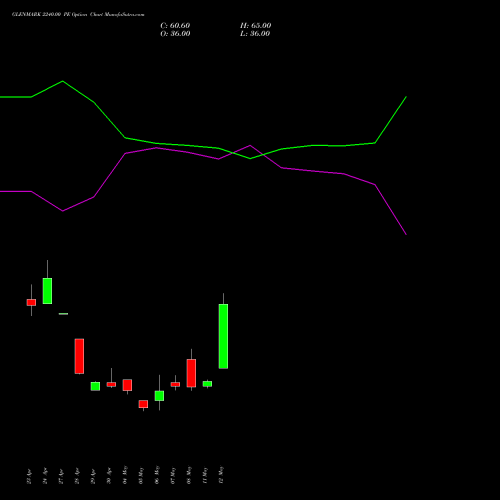500x500 pixels.
Task: Click the flat 27 Apr doji candle
Action: click(63, 314)
